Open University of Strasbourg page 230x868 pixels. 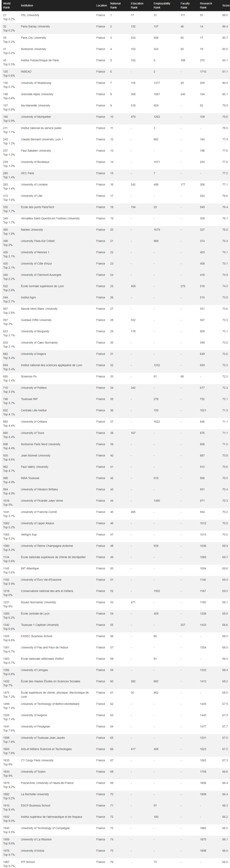(x=36, y=83)
